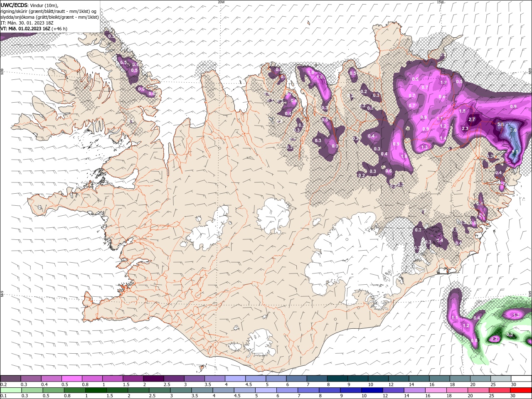Click the 1.5 value in the northeast snow area

[462, 111]
